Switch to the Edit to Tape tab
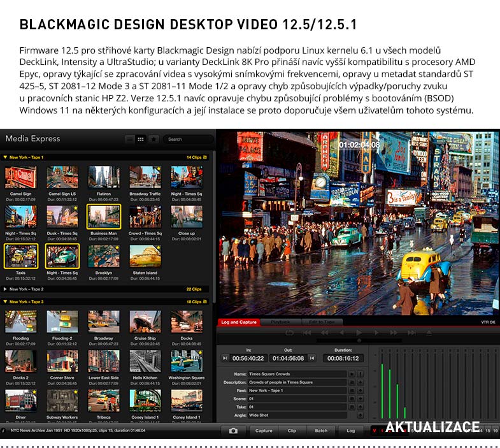Viewport: 500px width, 448px height. coord(322,322)
